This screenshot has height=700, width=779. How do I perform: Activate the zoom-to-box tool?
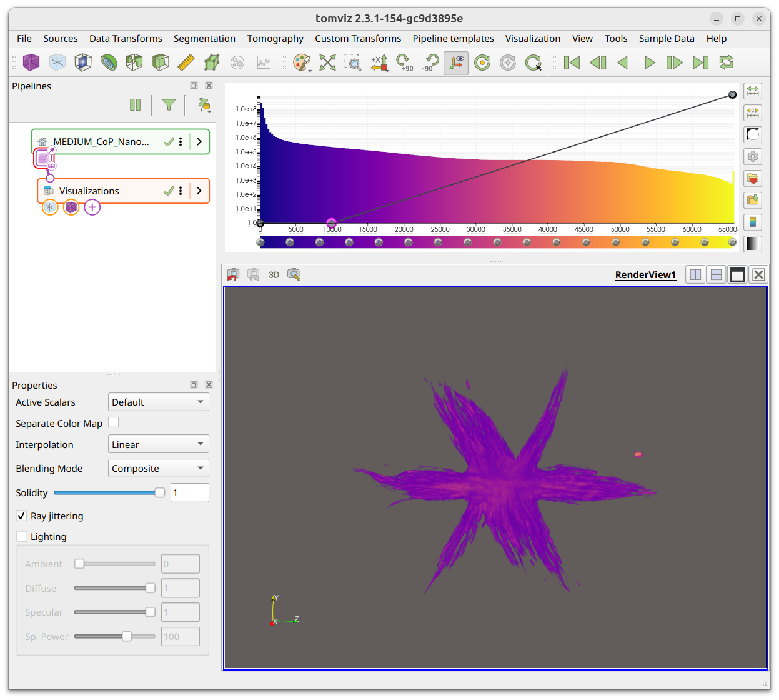(x=353, y=62)
